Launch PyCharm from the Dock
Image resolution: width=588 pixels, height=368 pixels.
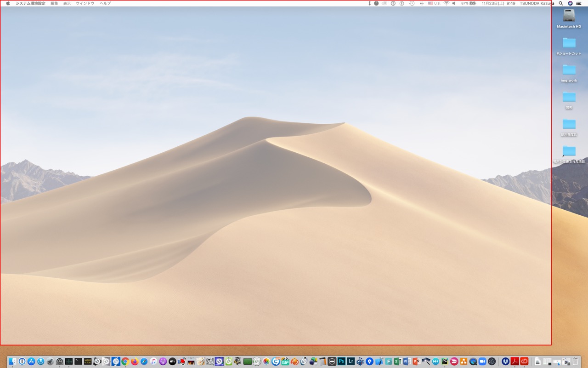coord(445,362)
